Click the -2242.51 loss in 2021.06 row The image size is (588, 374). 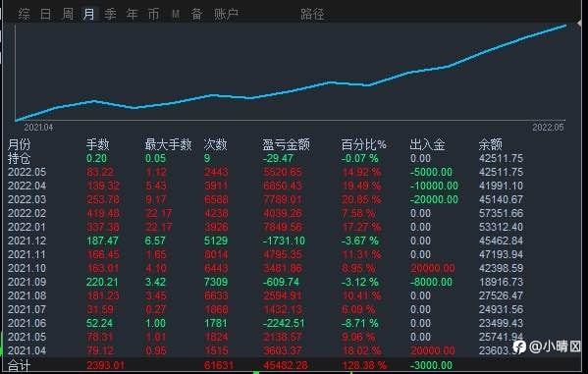pos(284,324)
